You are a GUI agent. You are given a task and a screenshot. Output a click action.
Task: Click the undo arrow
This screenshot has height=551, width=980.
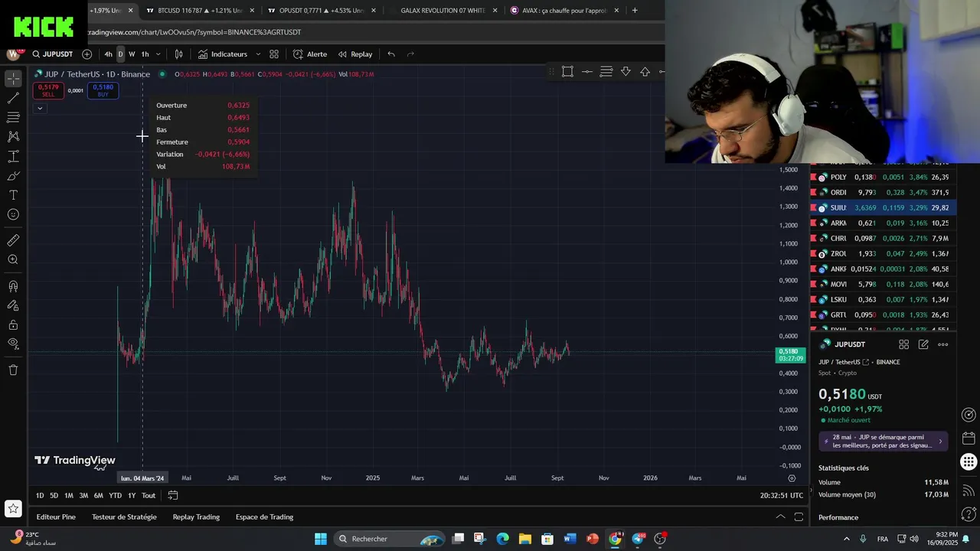pos(391,54)
